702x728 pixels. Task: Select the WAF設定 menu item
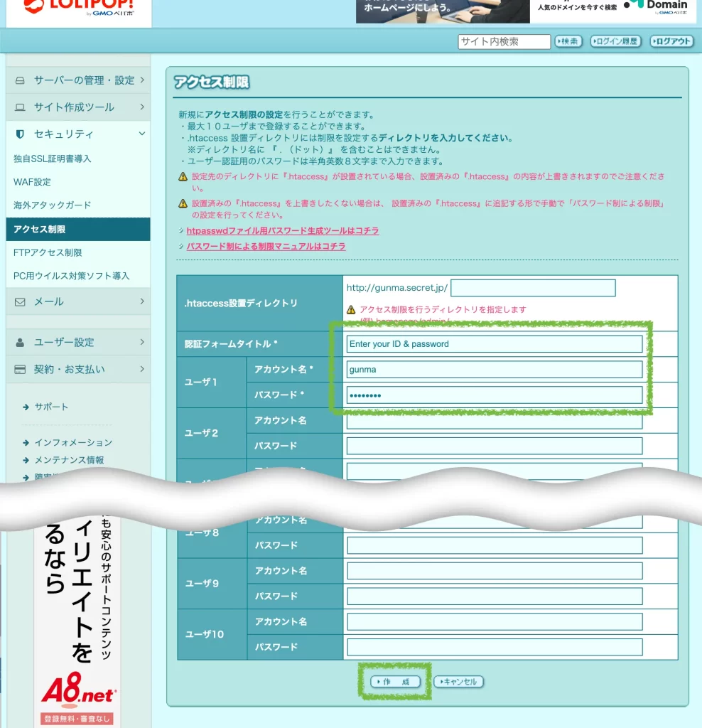[x=32, y=182]
